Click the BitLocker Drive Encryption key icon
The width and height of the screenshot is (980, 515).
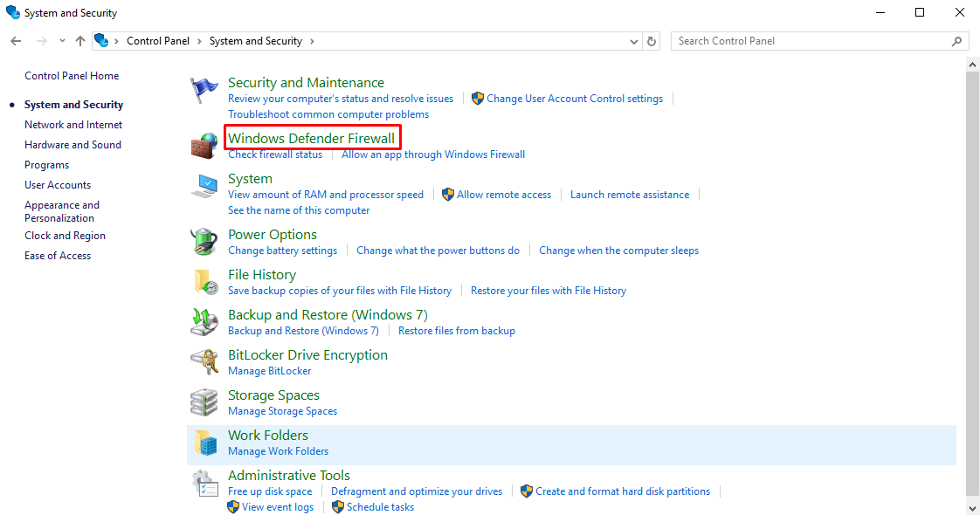204,362
